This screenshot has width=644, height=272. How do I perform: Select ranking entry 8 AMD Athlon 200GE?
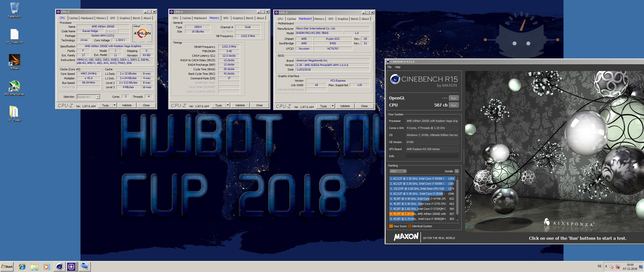pos(422,214)
